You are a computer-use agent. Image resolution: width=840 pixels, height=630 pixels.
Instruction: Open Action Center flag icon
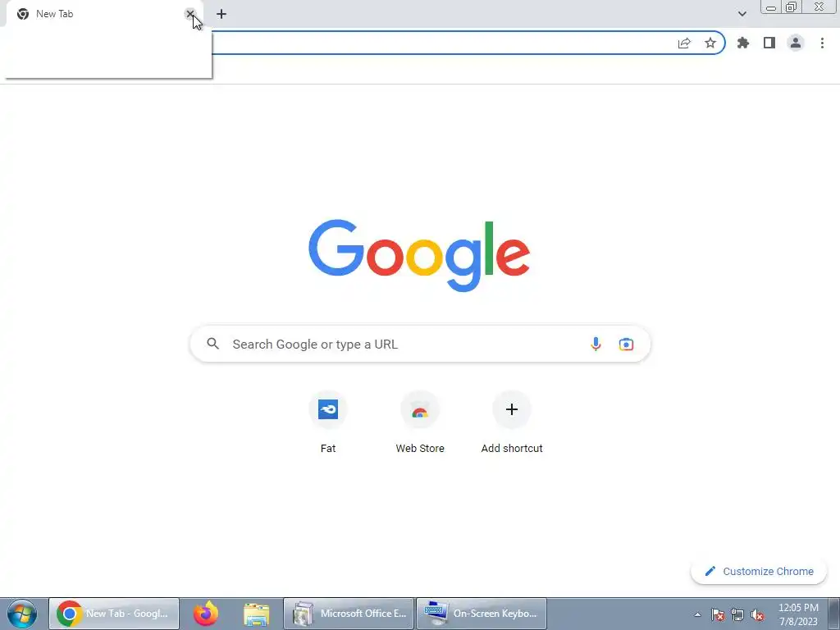718,614
